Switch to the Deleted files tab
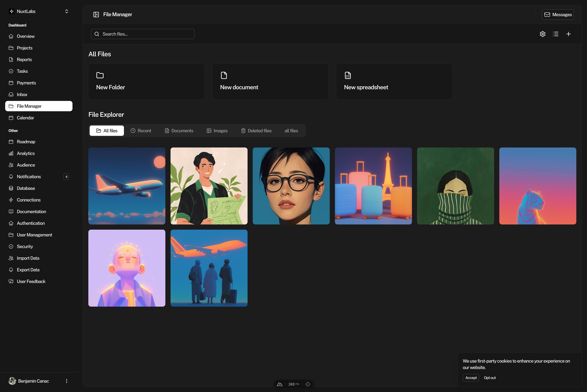Image resolution: width=587 pixels, height=392 pixels. tap(256, 131)
